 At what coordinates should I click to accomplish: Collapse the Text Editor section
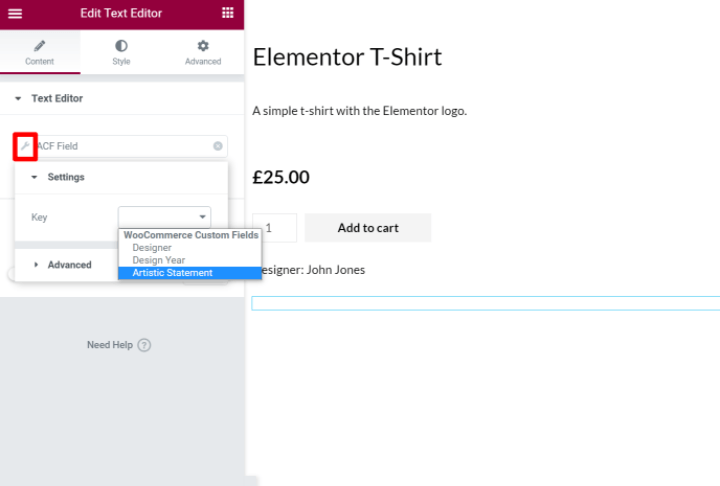point(17,99)
